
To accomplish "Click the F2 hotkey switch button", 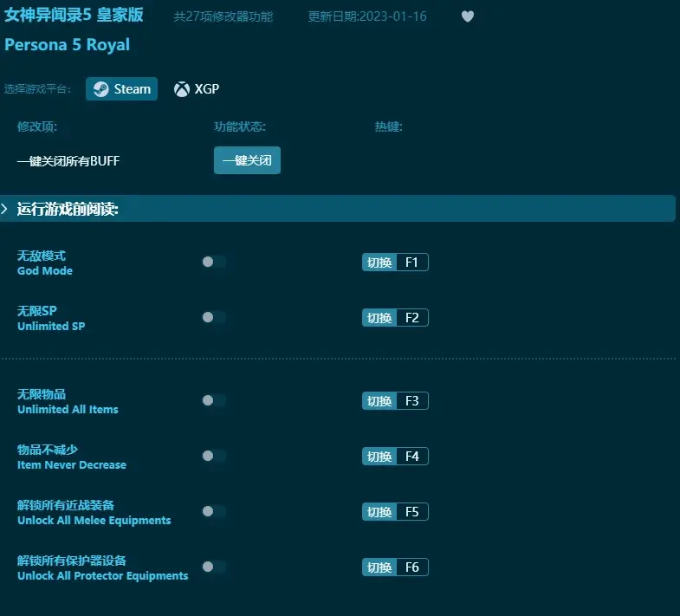I will click(395, 318).
